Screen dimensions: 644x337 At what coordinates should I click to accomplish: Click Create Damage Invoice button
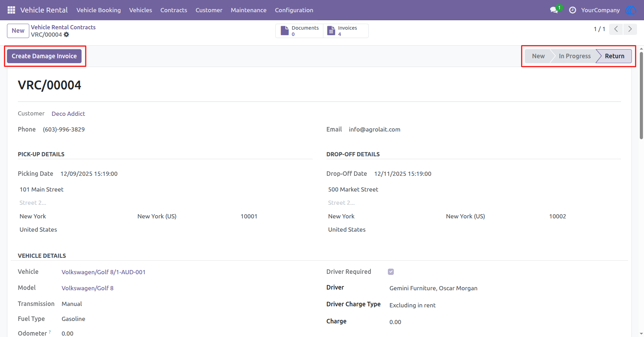[44, 56]
